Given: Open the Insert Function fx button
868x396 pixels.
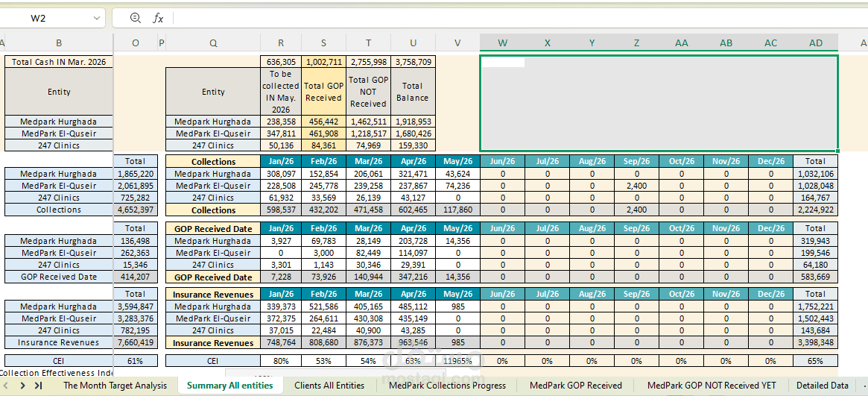Looking at the screenshot, I should [158, 19].
